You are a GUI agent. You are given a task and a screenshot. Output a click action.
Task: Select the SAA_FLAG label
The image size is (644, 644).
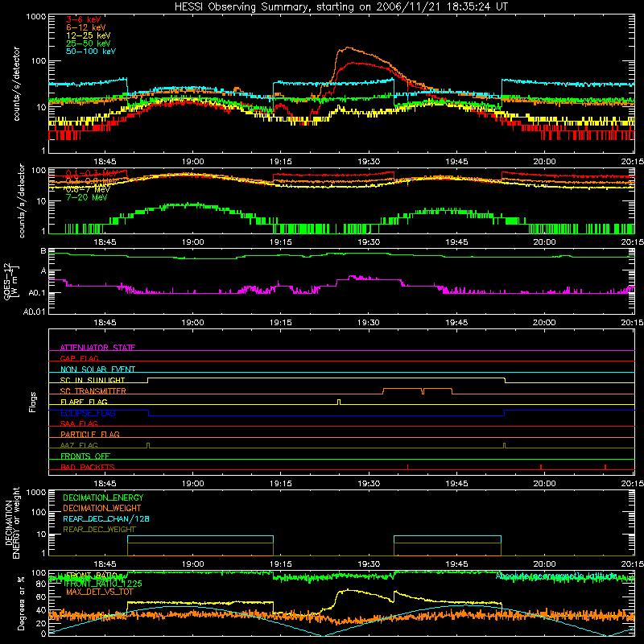coord(79,423)
